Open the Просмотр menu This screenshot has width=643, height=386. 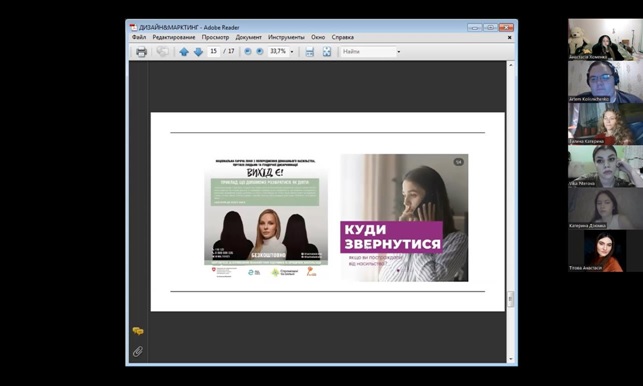(x=215, y=37)
